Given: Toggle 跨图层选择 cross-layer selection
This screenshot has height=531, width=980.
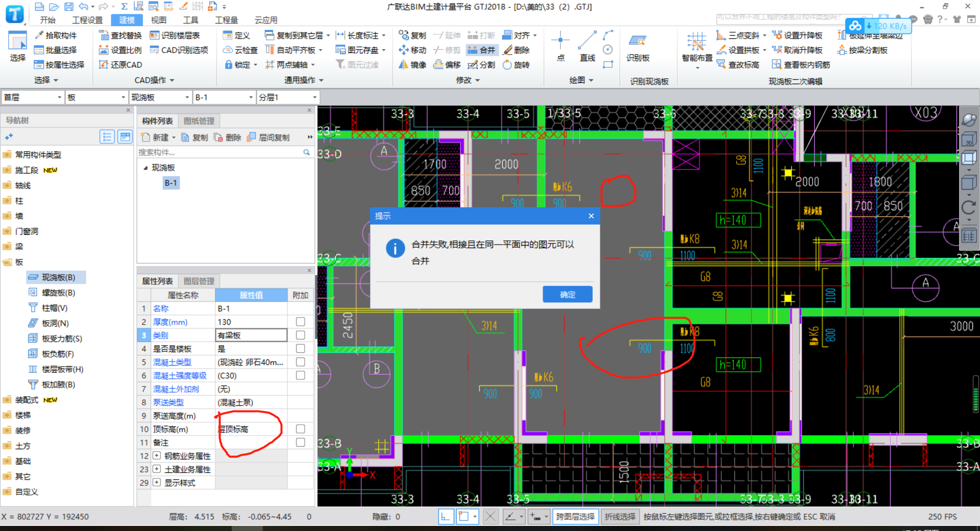Looking at the screenshot, I should tap(575, 517).
